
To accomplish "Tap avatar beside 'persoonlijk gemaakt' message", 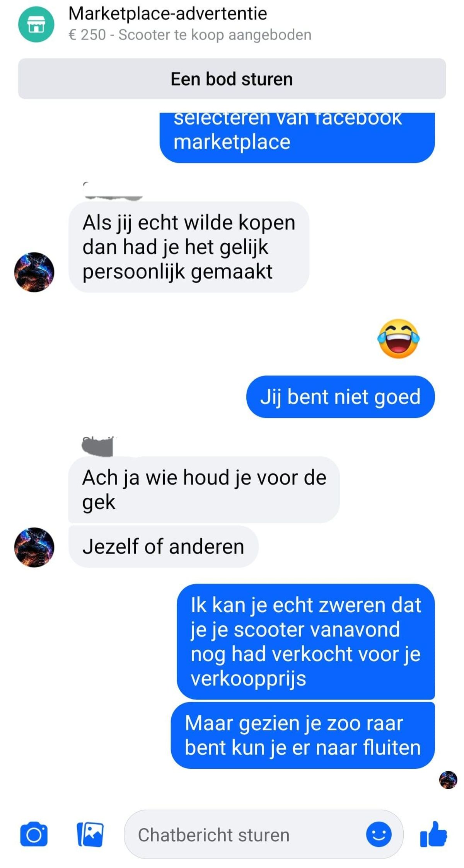I will pos(34,272).
